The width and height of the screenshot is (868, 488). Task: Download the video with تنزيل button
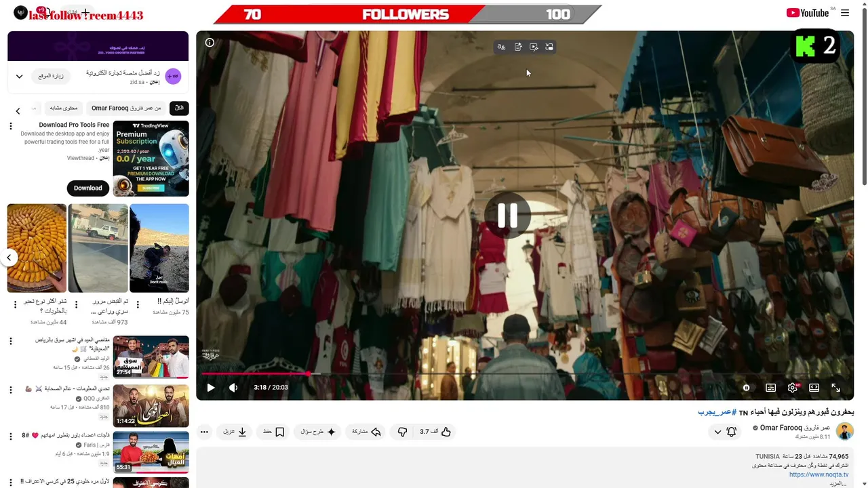click(235, 432)
